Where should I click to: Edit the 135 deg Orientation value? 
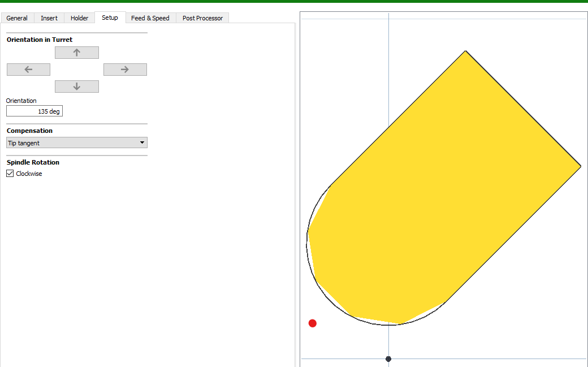[34, 111]
